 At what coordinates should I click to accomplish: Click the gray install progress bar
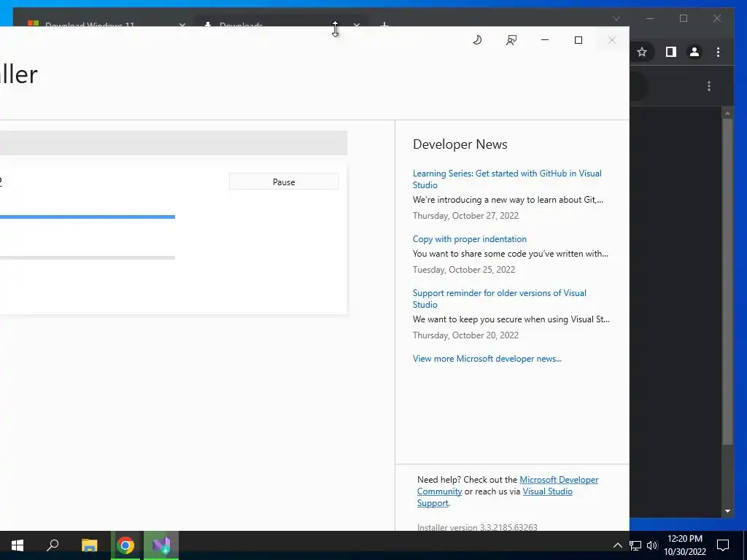[x=88, y=257]
